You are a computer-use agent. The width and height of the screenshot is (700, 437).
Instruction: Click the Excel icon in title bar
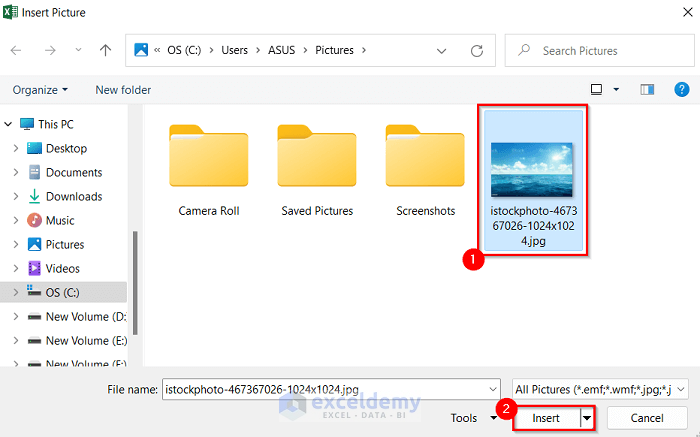tap(10, 12)
